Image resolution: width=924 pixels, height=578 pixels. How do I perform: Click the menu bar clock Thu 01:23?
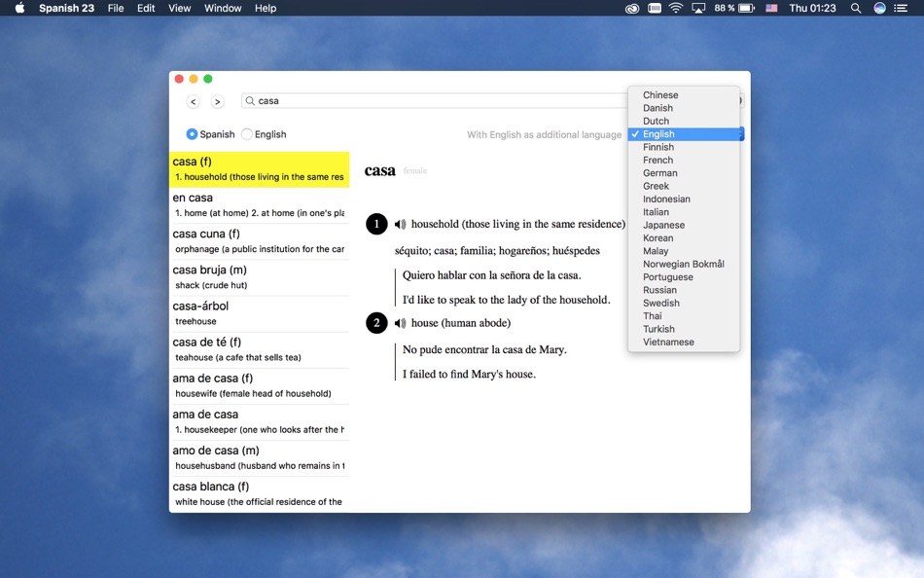point(812,8)
